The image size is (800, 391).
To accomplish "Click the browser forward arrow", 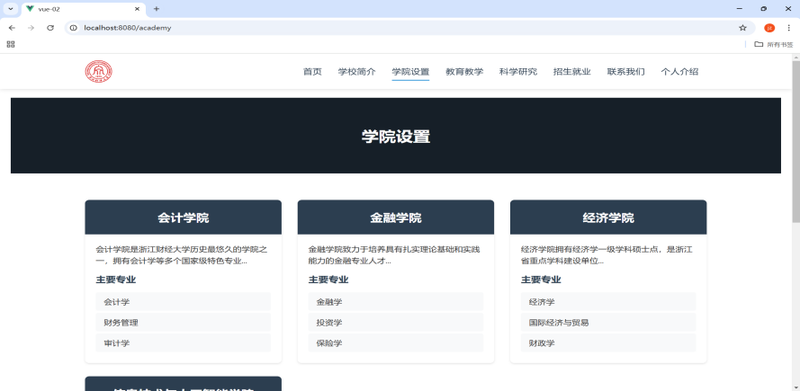I will (31, 28).
